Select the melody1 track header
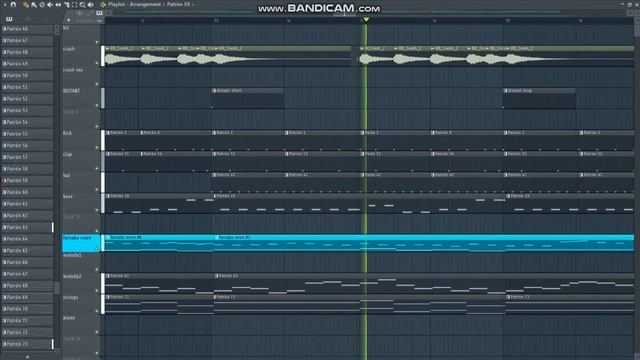The width and height of the screenshot is (640, 360). 81,262
